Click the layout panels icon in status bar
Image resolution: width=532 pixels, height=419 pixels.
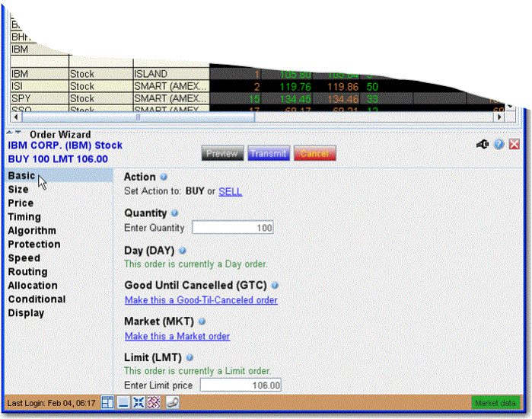click(107, 402)
